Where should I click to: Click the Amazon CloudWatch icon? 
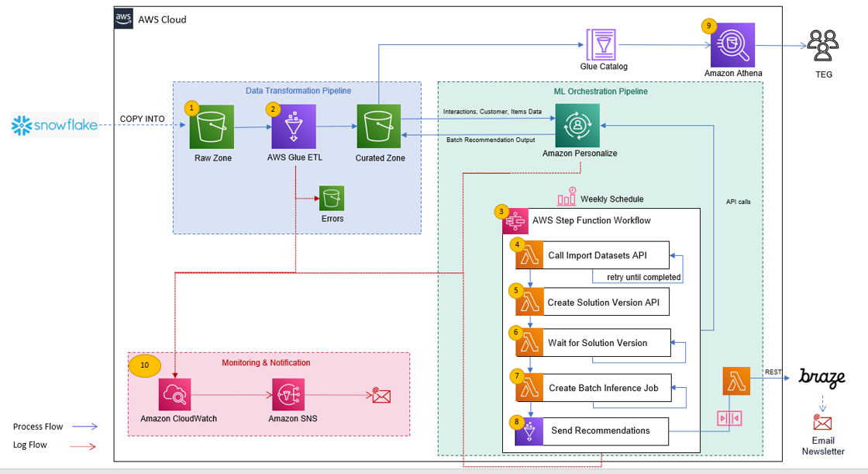pyautogui.click(x=175, y=395)
